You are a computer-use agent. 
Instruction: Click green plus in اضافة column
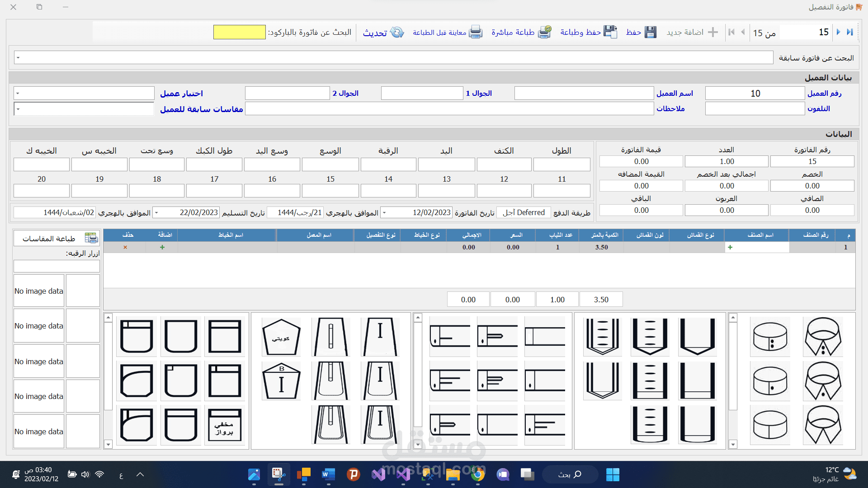click(162, 247)
